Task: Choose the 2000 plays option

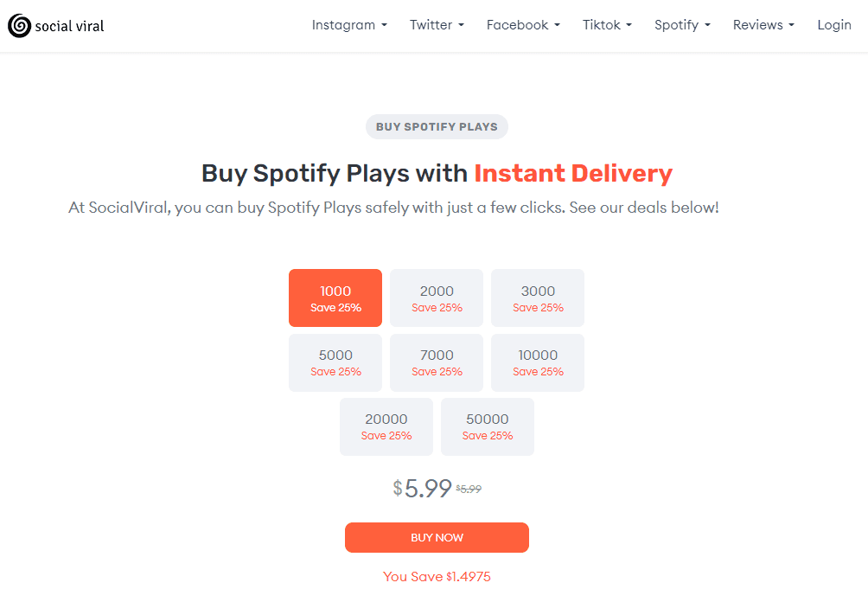Action: (x=437, y=298)
